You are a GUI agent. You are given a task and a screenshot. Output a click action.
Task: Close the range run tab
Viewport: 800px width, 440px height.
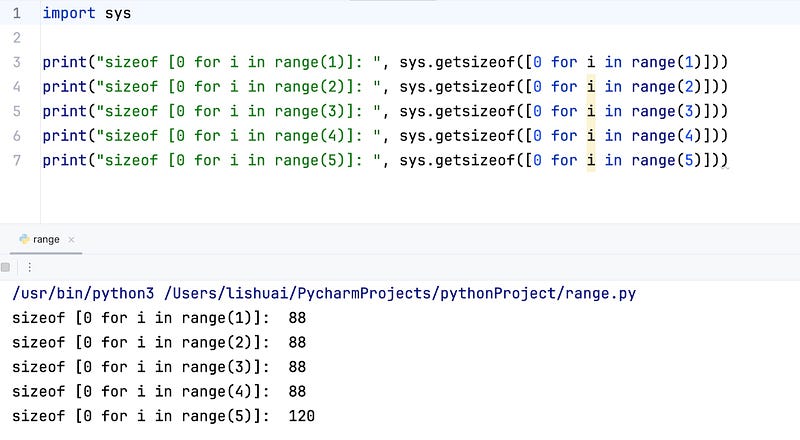(72, 240)
